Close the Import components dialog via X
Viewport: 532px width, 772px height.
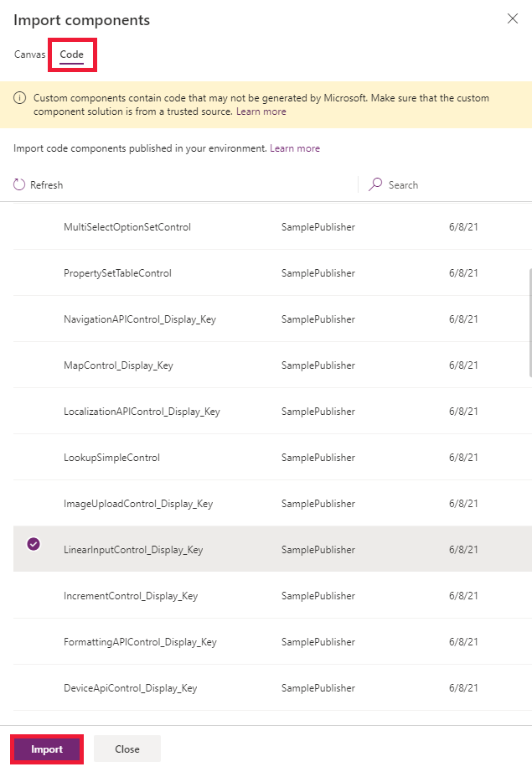[x=513, y=18]
